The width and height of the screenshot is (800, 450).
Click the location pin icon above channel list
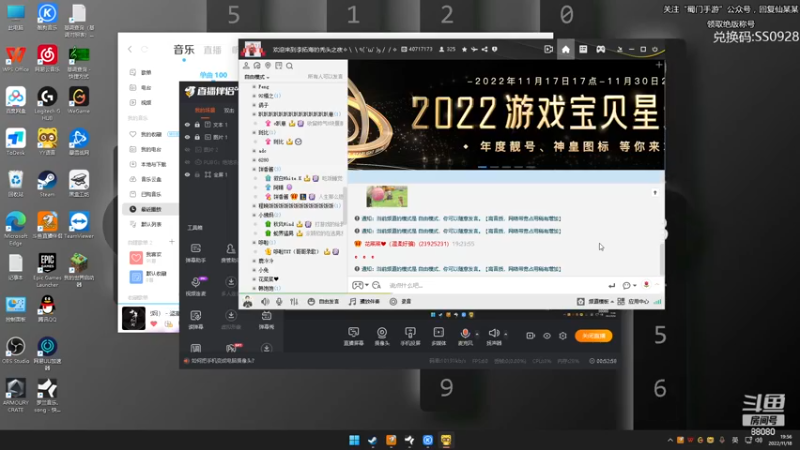coord(268,66)
